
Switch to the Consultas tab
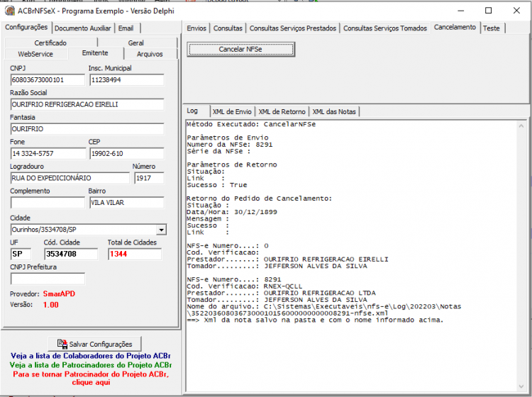228,28
